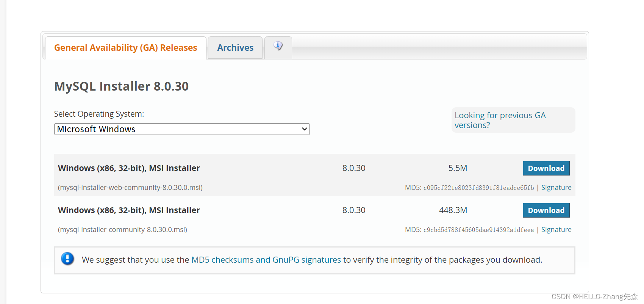This screenshot has height=304, width=644.
Task: Click the 5.5M file size value
Action: 458,168
